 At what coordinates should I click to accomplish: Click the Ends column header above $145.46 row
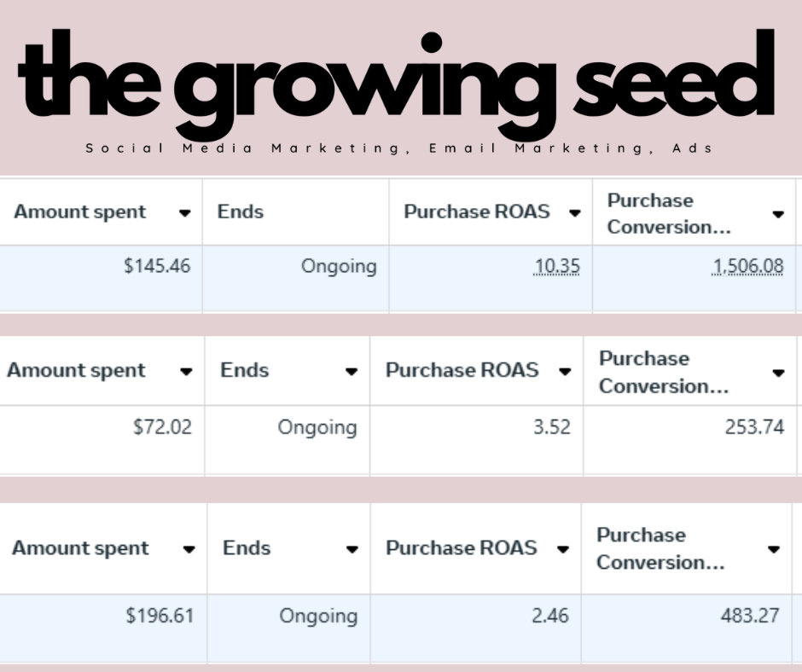241,212
